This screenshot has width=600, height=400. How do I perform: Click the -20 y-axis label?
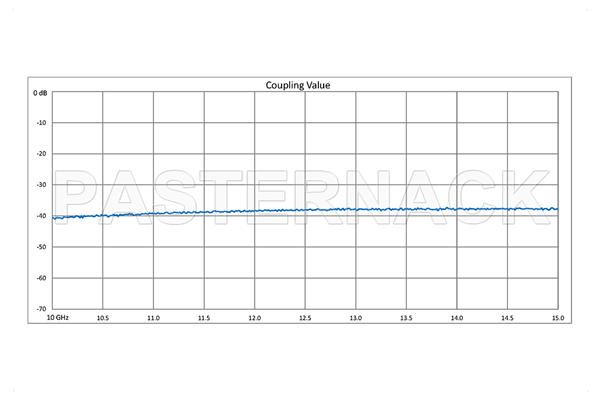click(41, 154)
